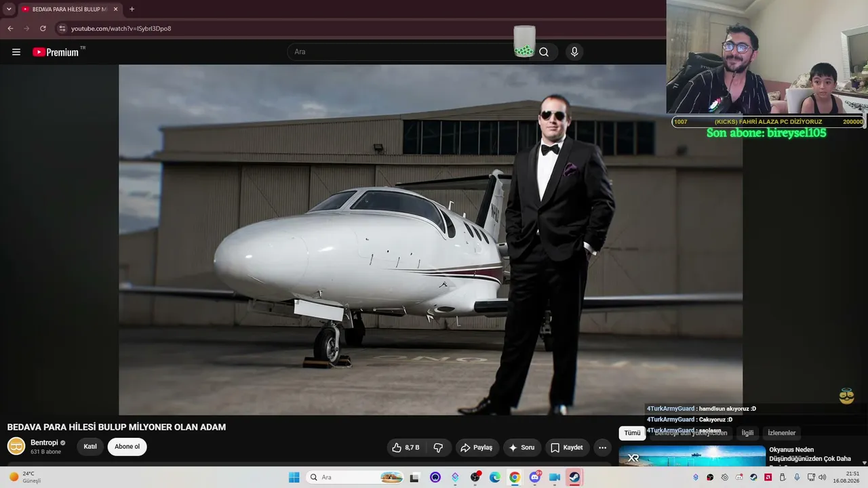Open the more actions ellipsis menu
The width and height of the screenshot is (868, 488).
point(602,447)
